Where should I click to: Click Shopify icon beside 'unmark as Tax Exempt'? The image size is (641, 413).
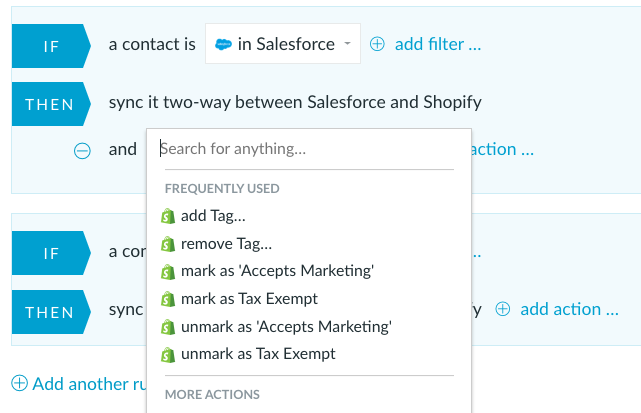click(x=168, y=355)
